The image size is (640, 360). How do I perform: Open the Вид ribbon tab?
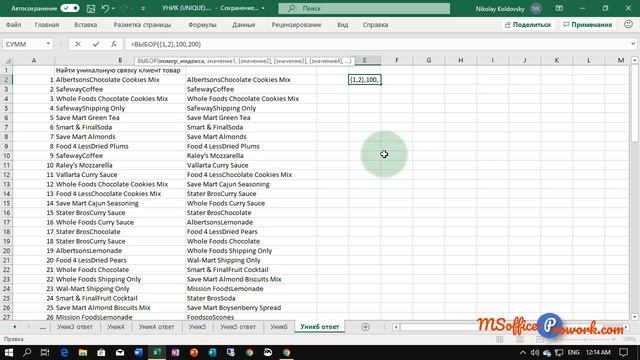point(342,25)
